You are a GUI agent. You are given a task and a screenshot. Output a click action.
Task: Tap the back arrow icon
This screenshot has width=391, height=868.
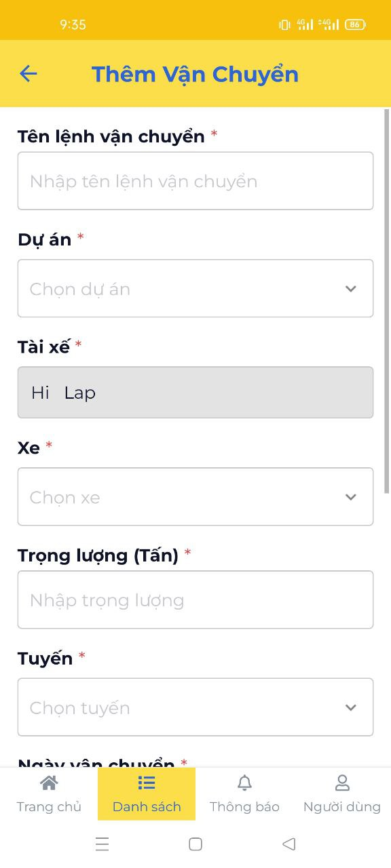coord(28,74)
